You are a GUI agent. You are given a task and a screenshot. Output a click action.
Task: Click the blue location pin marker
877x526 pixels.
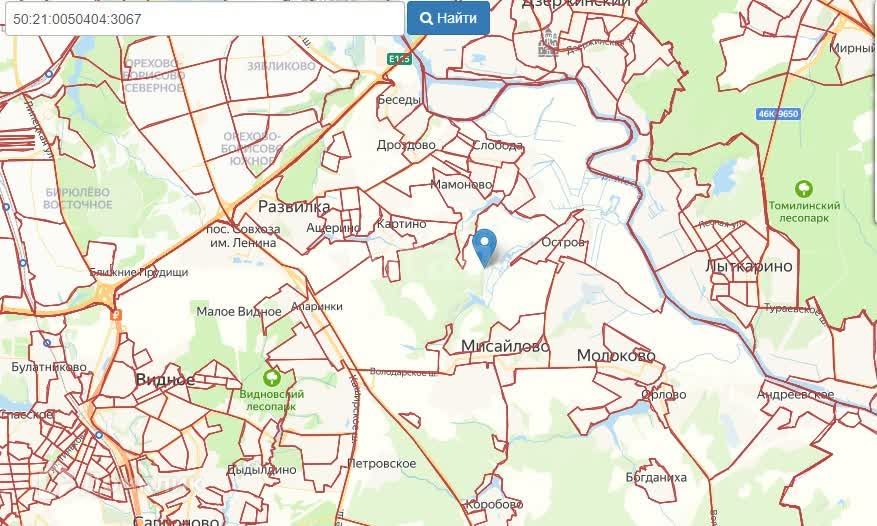484,247
